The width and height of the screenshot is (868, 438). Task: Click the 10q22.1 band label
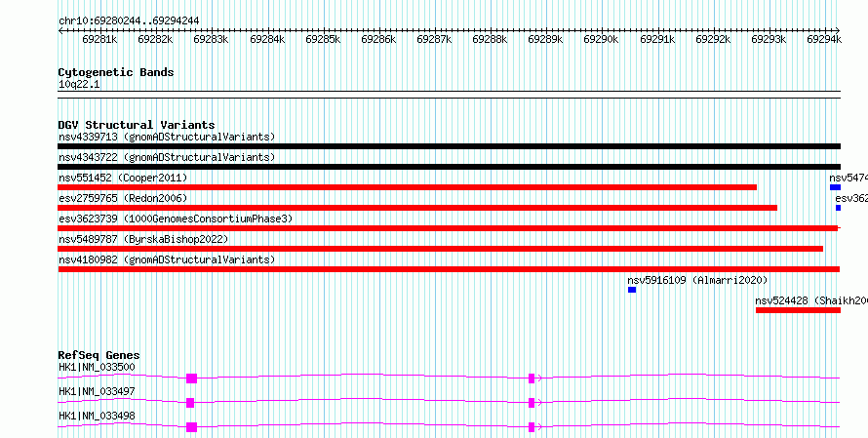[79, 85]
